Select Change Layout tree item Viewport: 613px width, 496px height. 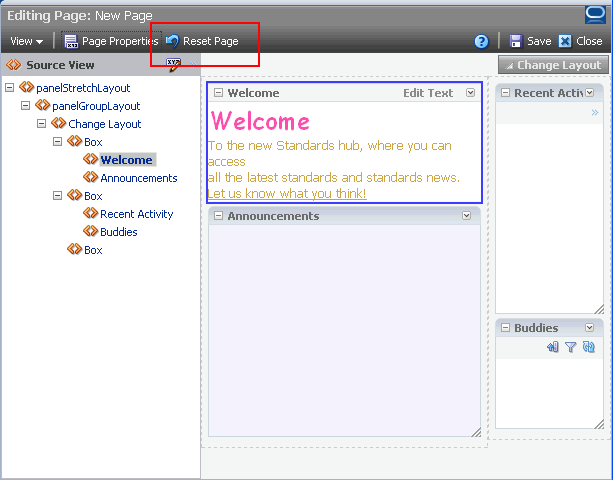[x=104, y=124]
